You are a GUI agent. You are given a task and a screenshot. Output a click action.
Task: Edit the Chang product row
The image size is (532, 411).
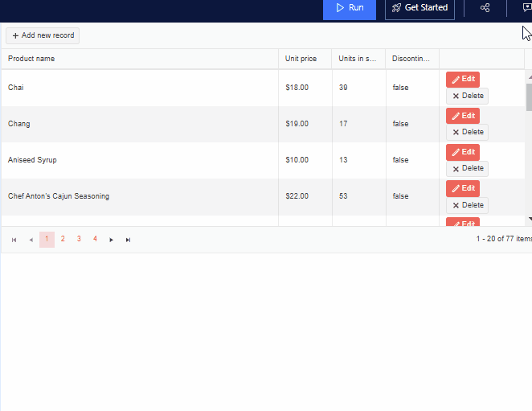pyautogui.click(x=463, y=116)
